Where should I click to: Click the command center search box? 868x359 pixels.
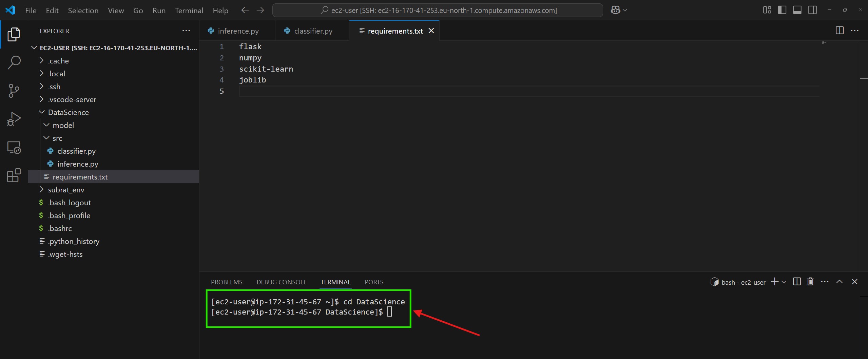click(438, 10)
